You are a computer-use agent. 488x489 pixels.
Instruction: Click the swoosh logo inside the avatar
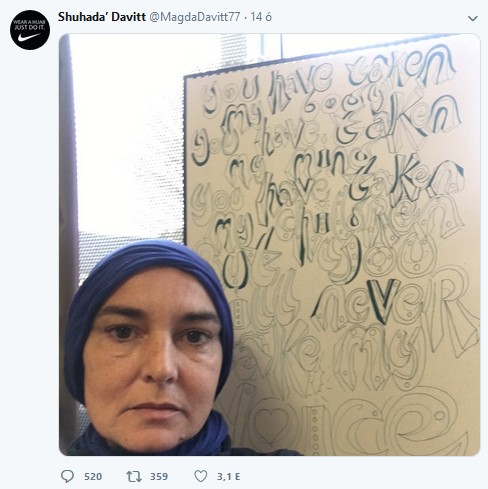click(x=29, y=37)
